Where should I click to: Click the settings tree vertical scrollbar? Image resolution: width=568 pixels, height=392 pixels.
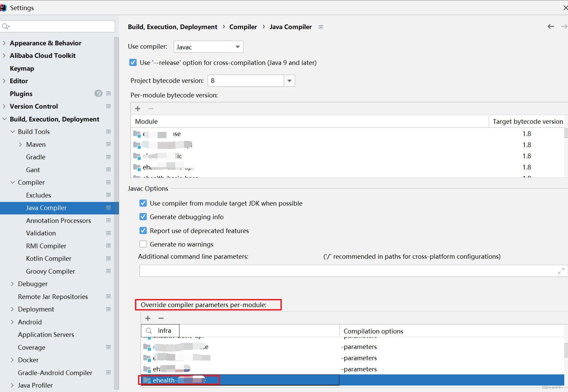pos(116,213)
